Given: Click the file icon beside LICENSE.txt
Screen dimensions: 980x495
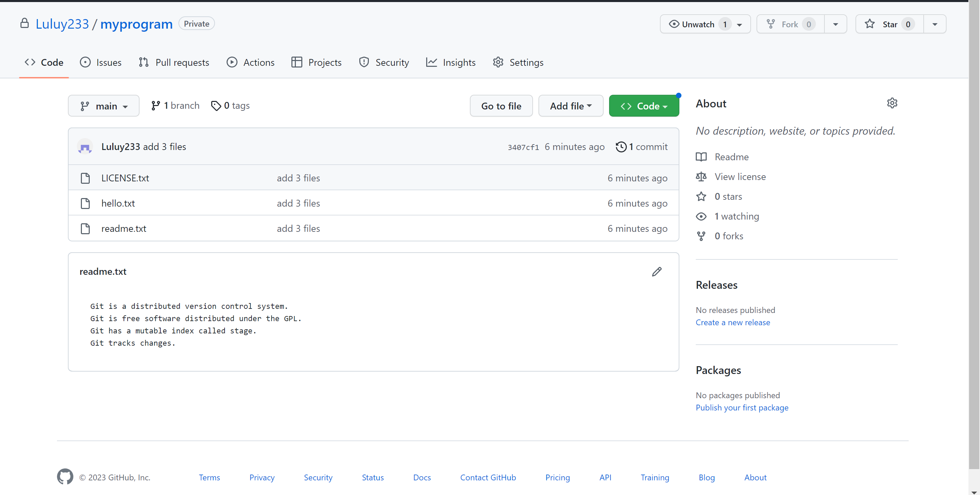Looking at the screenshot, I should coord(85,178).
